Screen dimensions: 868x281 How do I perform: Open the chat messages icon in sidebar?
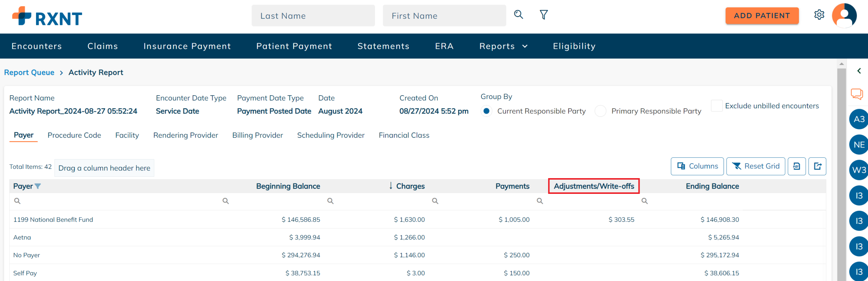856,94
